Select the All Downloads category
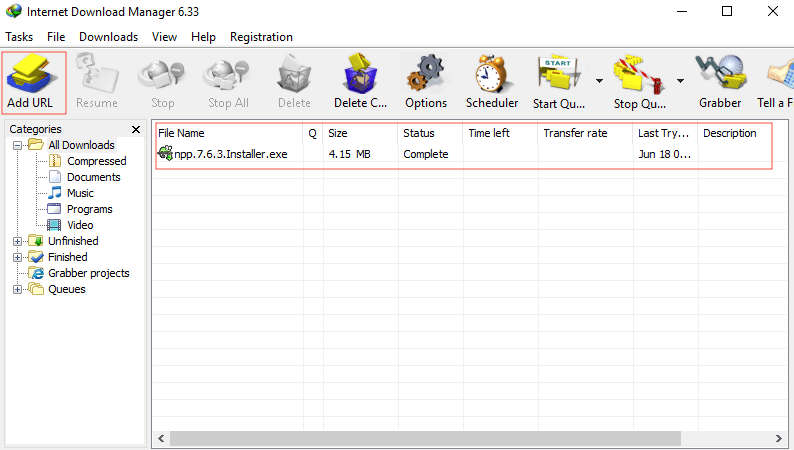The height and width of the screenshot is (450, 794). click(81, 145)
